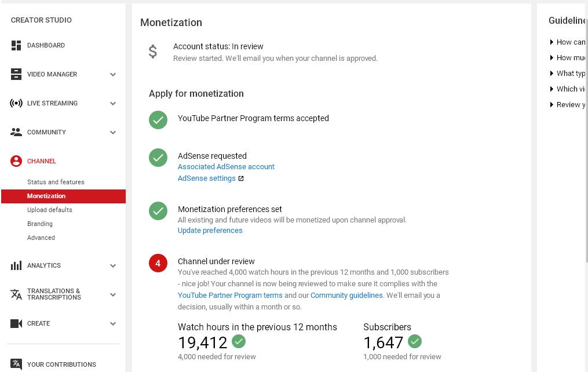Click green check next to 19,412 watch hours

[x=239, y=341]
